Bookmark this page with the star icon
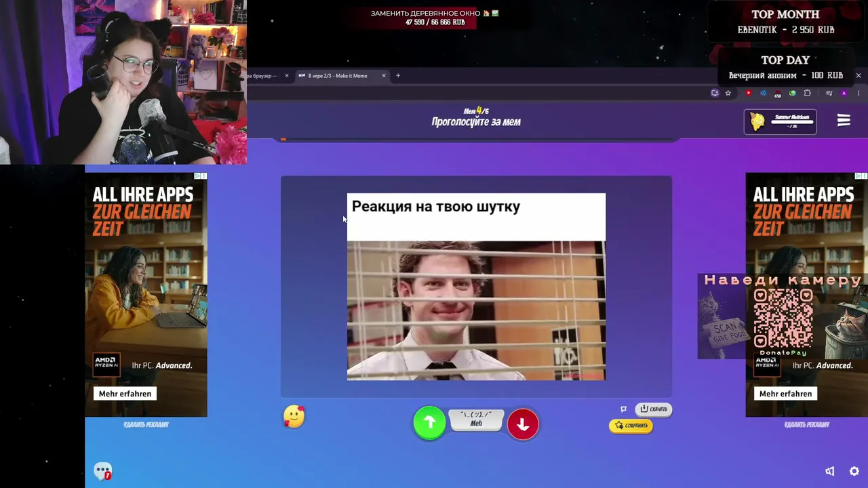Screen dimensions: 868x488 click(728, 93)
